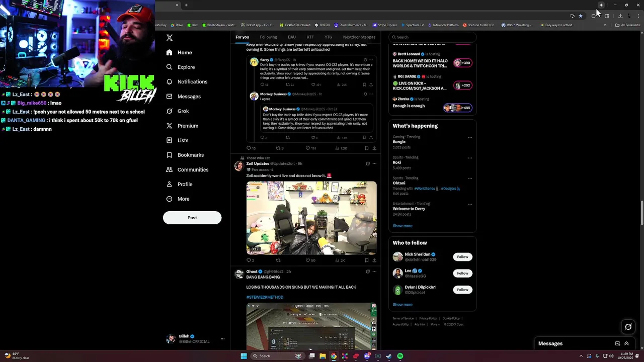Open more options for Roki trend
Viewport: 644px width, 362px height.
(x=470, y=158)
